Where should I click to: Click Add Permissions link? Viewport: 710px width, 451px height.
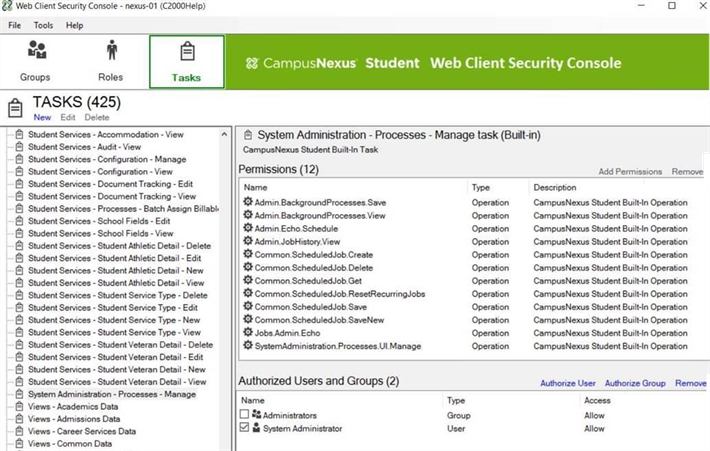click(x=630, y=172)
